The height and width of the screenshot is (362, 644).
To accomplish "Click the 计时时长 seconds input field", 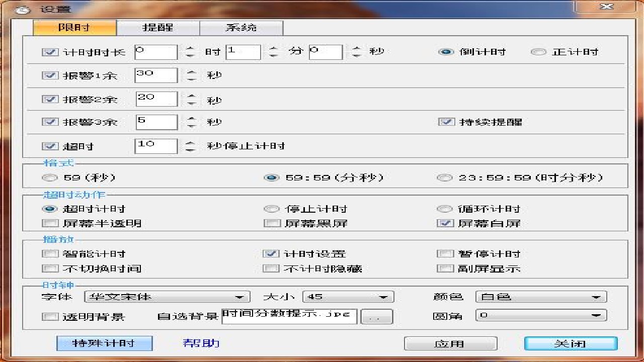I will click(x=326, y=52).
